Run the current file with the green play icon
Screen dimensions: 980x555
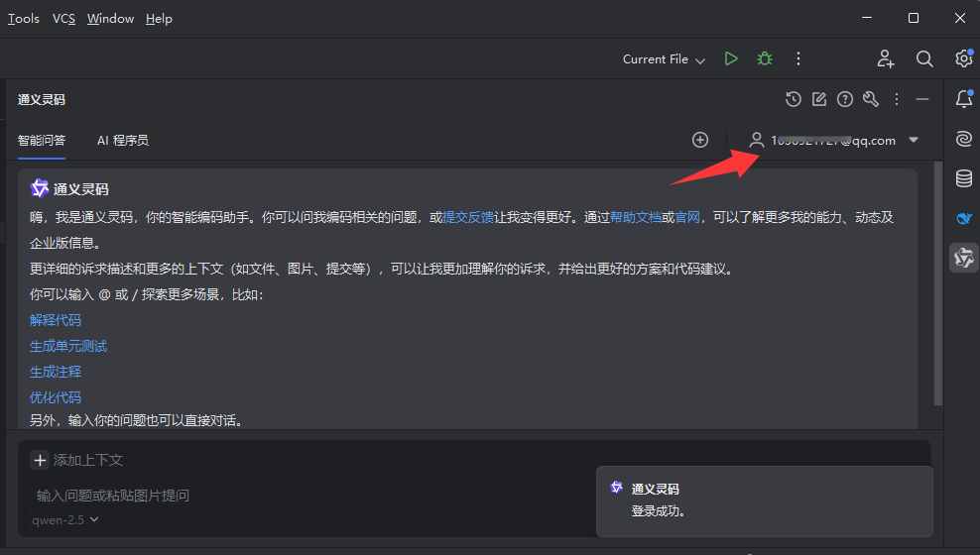point(731,59)
